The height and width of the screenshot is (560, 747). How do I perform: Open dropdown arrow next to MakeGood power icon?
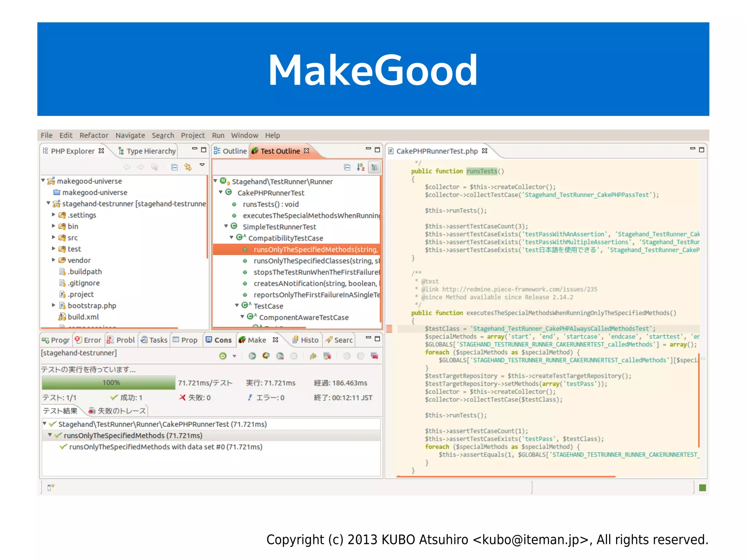[x=234, y=356]
